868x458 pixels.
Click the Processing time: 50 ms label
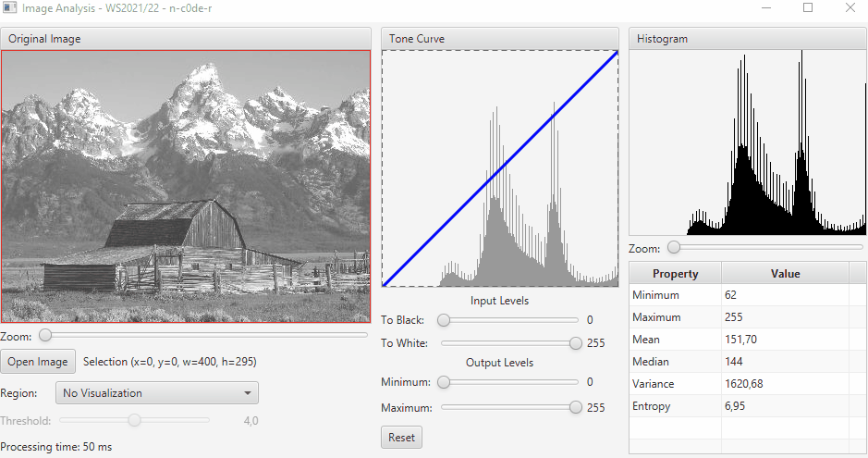coord(55,447)
